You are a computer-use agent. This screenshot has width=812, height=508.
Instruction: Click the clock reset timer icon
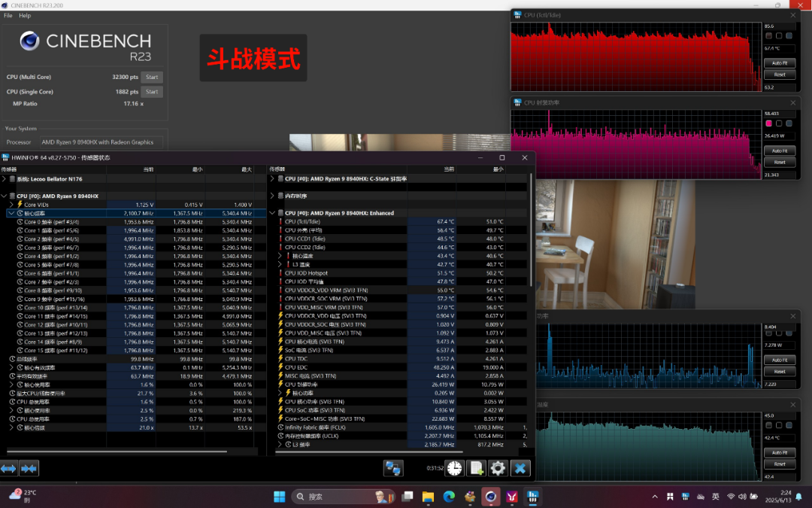(x=455, y=468)
